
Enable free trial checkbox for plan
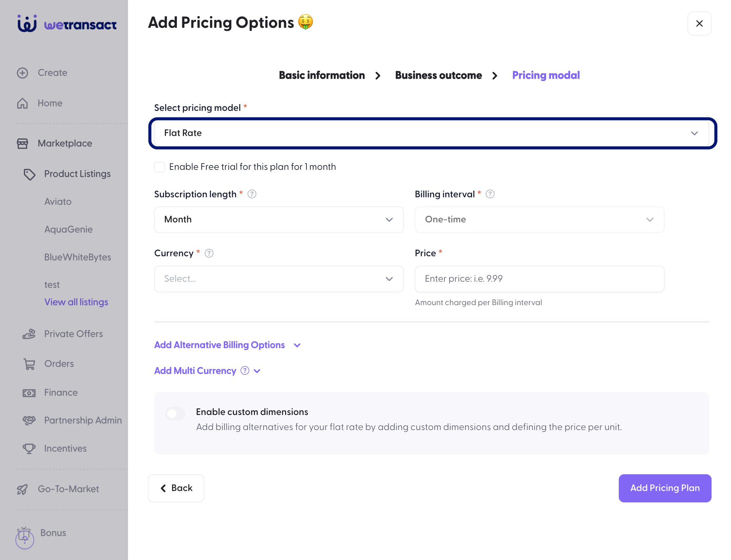(x=159, y=167)
